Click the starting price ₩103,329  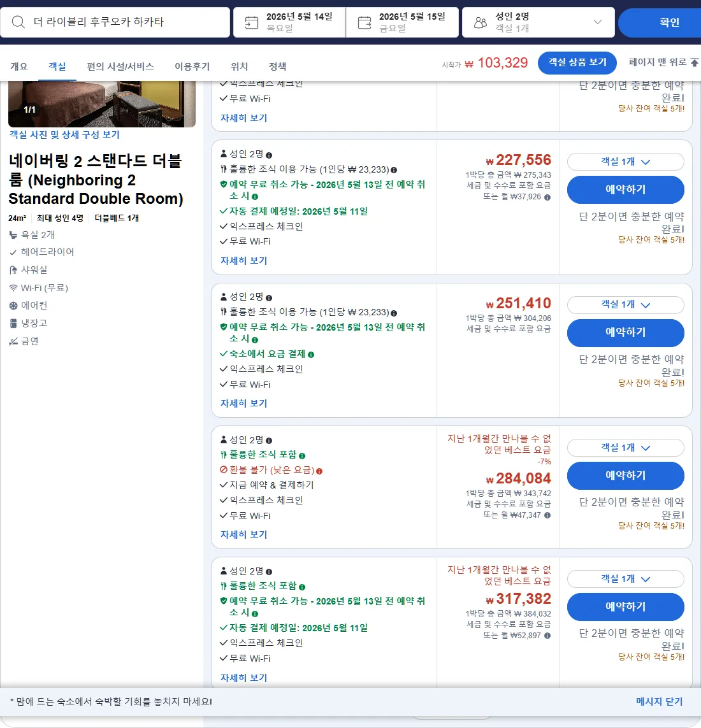496,62
